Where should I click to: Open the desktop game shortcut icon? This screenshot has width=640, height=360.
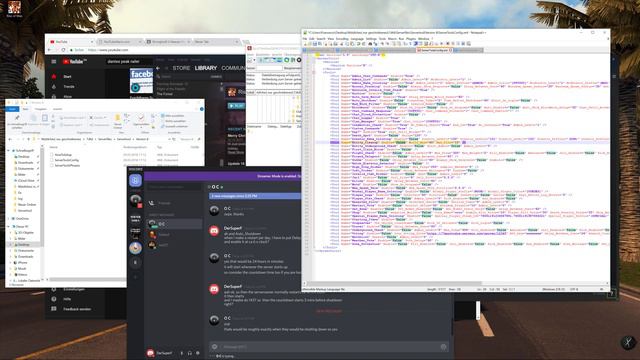[x=14, y=8]
